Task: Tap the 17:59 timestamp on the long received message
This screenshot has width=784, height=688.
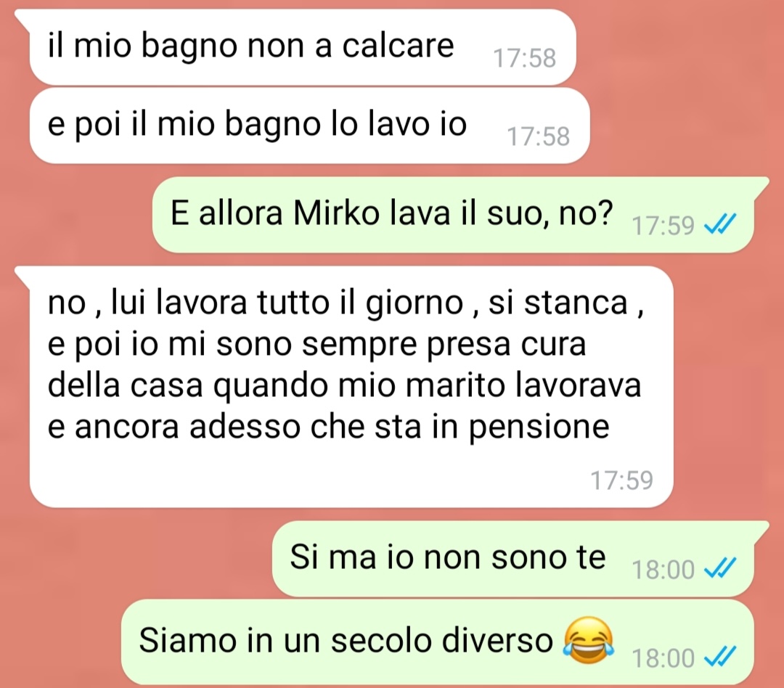Action: [x=621, y=480]
